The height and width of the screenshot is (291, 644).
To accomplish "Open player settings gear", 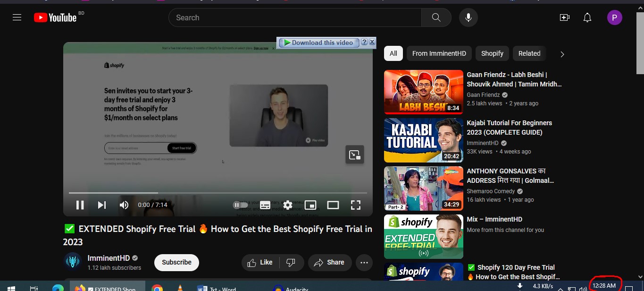I will (x=288, y=205).
